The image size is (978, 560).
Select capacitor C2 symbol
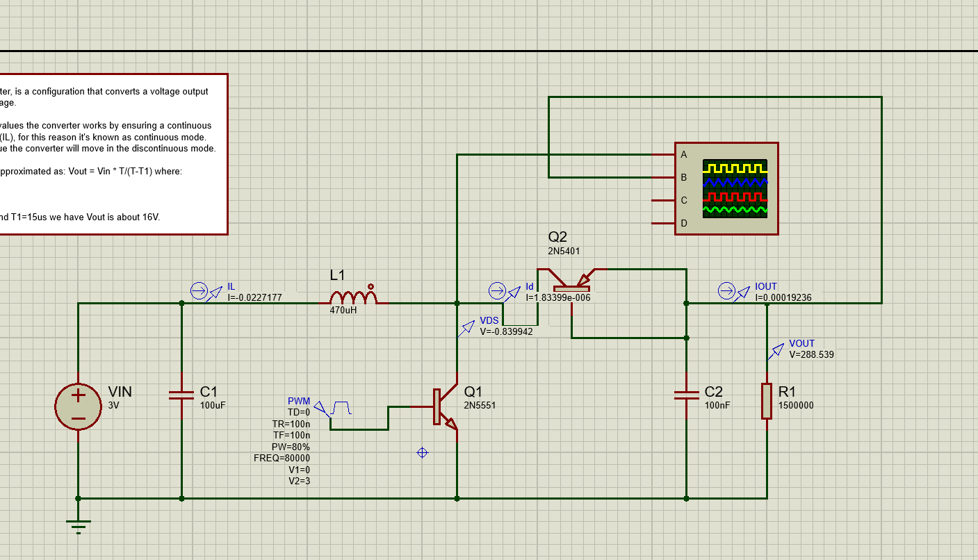(686, 395)
